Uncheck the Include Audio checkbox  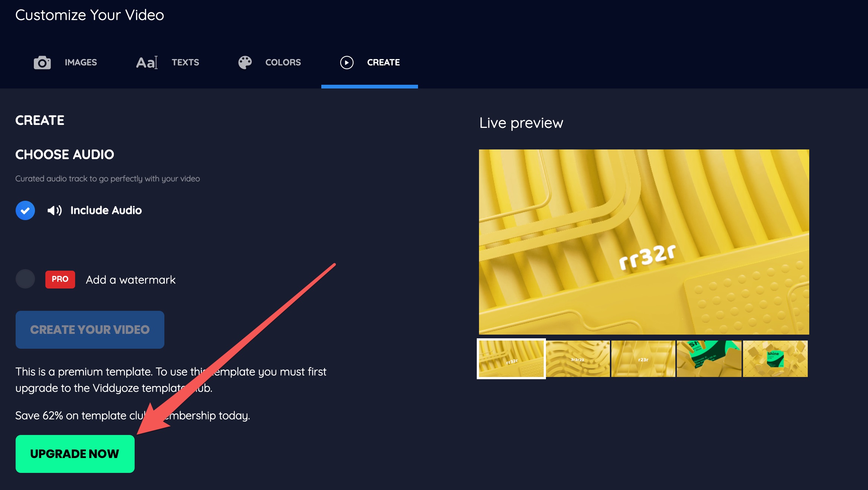pos(25,210)
